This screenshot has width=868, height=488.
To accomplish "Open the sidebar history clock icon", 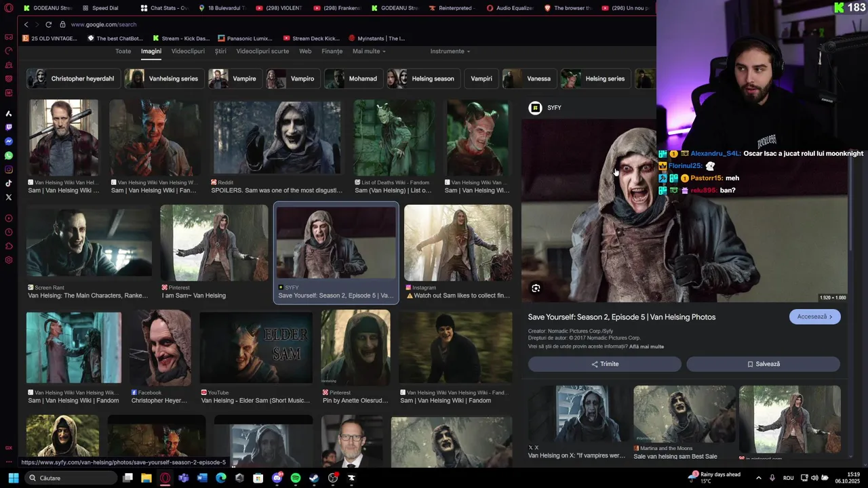I will 9,232.
